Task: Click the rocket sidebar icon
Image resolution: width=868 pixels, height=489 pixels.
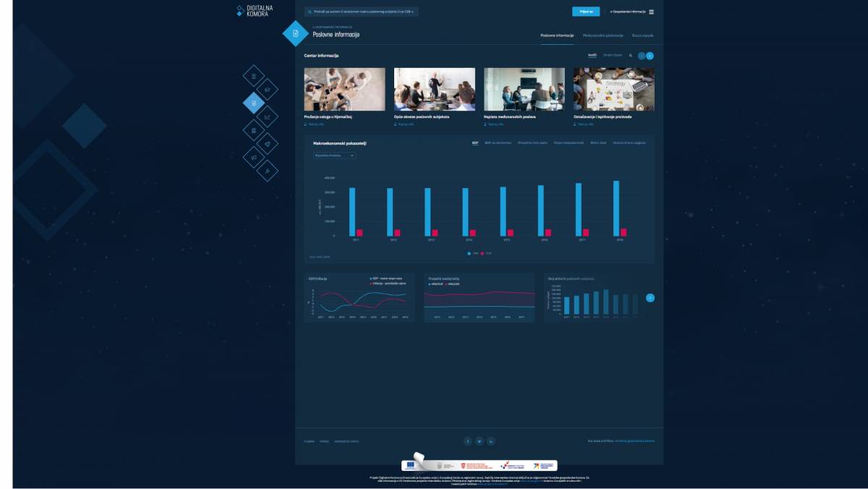Action: (x=267, y=143)
